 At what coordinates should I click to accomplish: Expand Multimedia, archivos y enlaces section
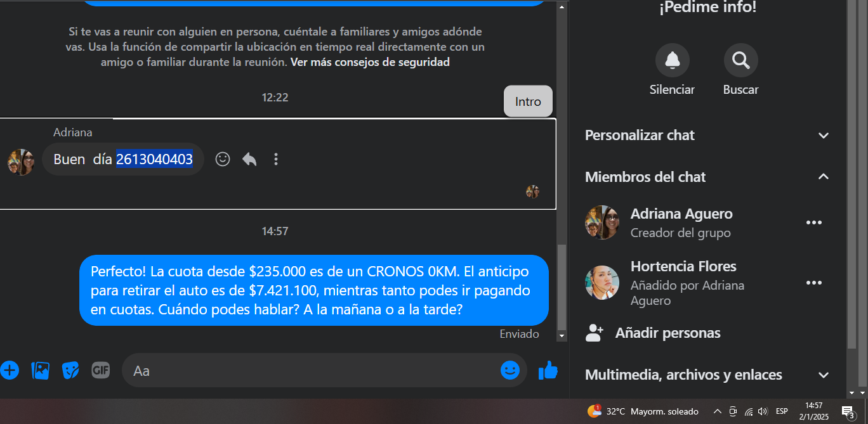707,375
